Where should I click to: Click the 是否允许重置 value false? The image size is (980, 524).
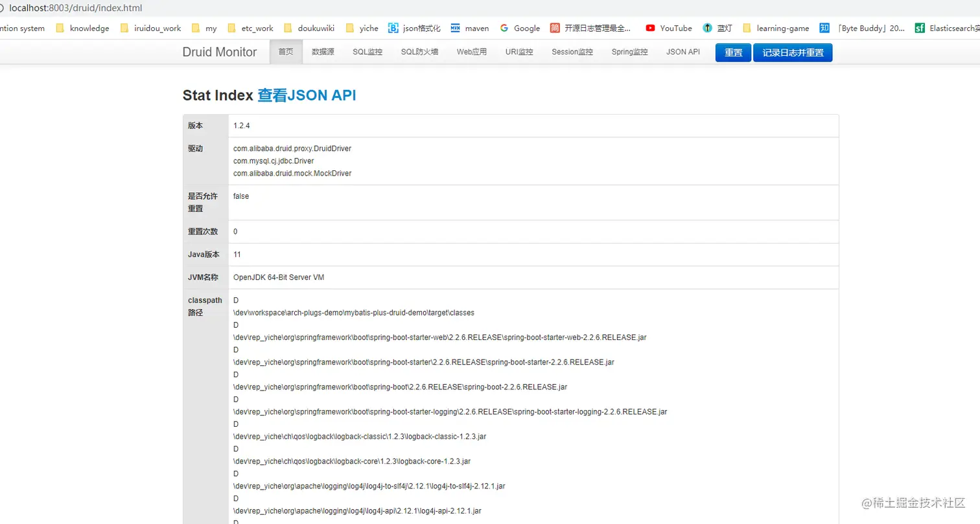[241, 196]
